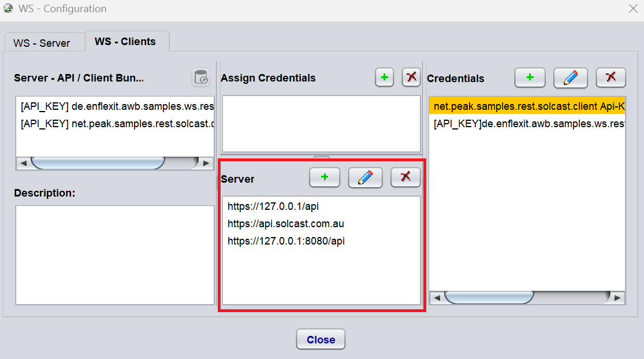Screen dimensions: 644x359
Task: Delete the selected credential
Action: tap(611, 77)
